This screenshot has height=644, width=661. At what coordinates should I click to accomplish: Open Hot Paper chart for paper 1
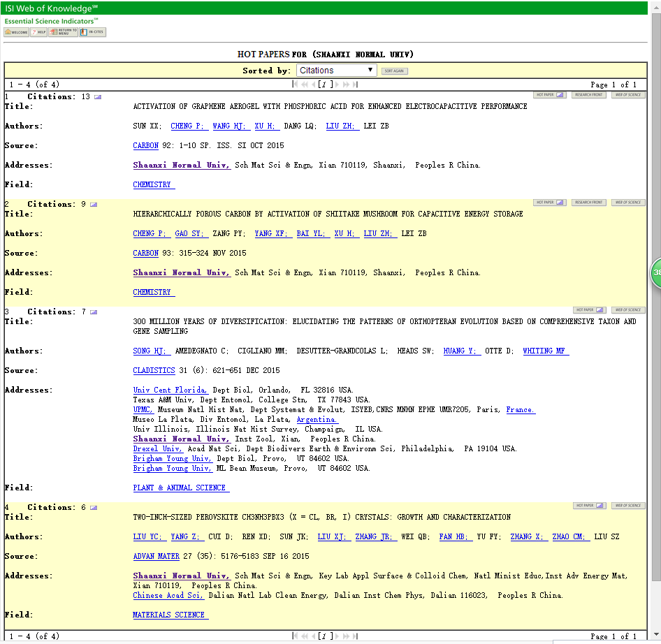point(550,95)
